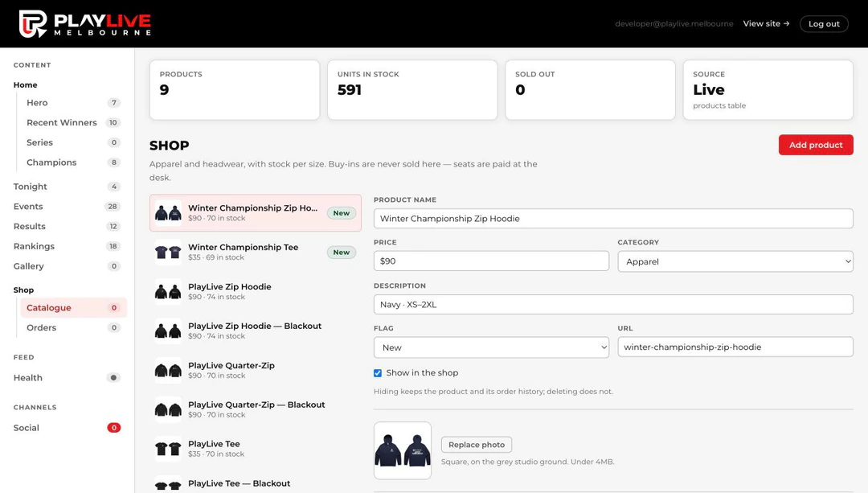Click the developer@playlive.melbourne email text
The width and height of the screenshot is (868, 493).
[x=674, y=24]
